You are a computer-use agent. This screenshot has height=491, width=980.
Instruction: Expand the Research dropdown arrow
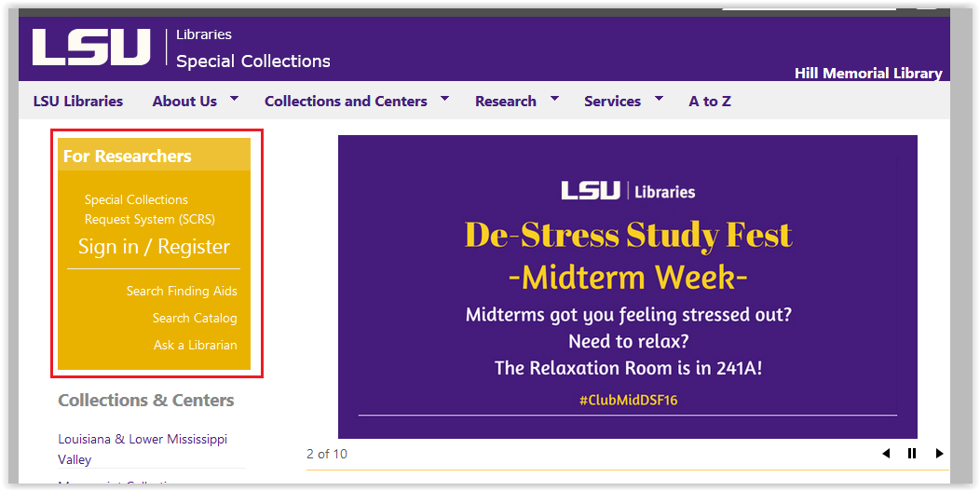[554, 98]
